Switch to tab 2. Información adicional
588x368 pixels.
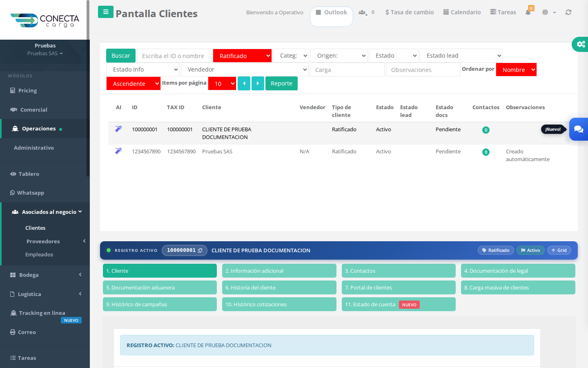tap(279, 271)
